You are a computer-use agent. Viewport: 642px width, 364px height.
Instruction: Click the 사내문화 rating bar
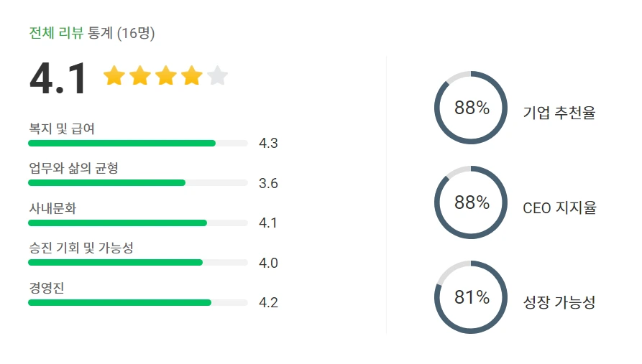138,223
